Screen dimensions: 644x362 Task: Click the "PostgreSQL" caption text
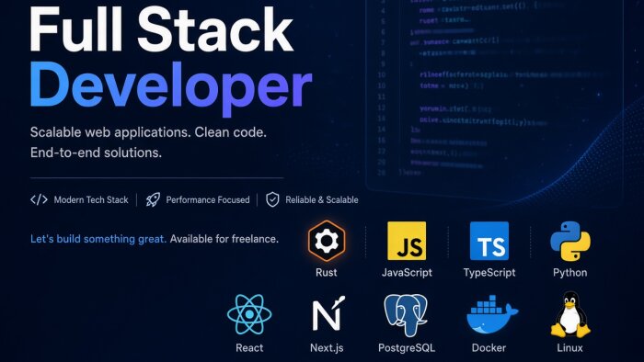coord(407,348)
